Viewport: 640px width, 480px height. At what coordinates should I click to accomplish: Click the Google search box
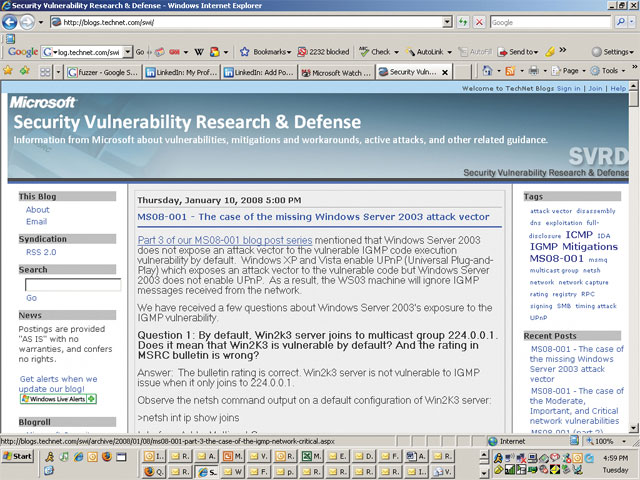[550, 22]
